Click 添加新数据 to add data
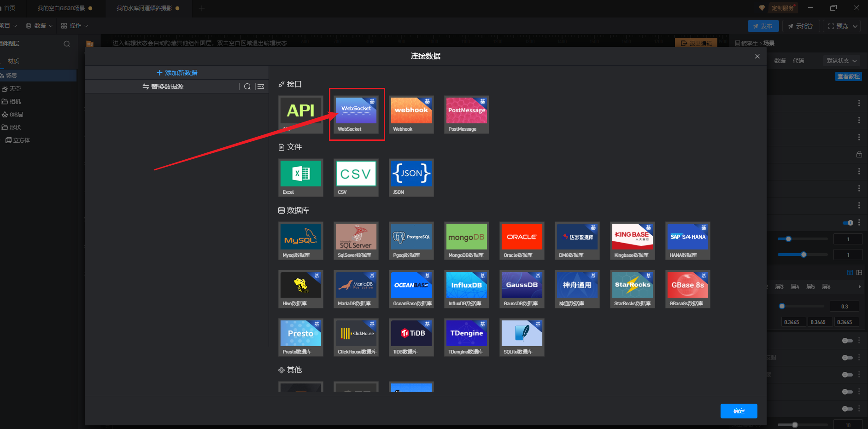The width and height of the screenshot is (868, 429). pos(177,73)
